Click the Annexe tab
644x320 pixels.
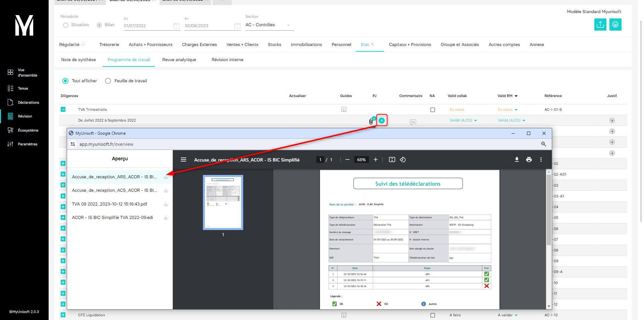(537, 45)
